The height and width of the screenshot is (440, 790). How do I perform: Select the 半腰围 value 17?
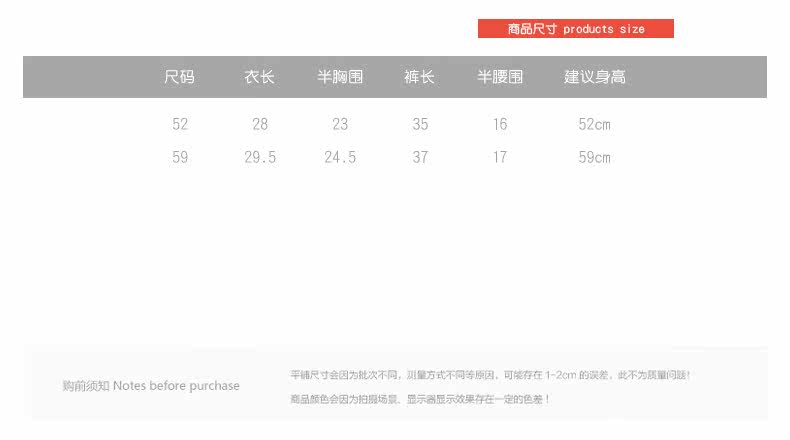[x=500, y=157]
